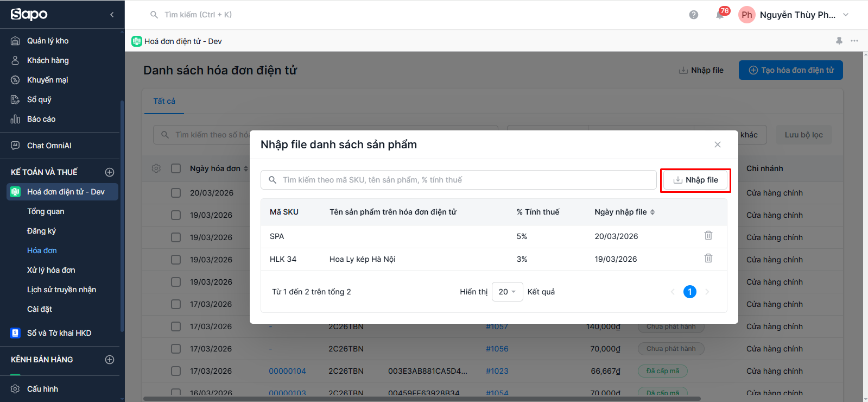Screen dimensions: 868x402
Task: Tick the checkbox for invoice #1056
Action: pyautogui.click(x=176, y=349)
